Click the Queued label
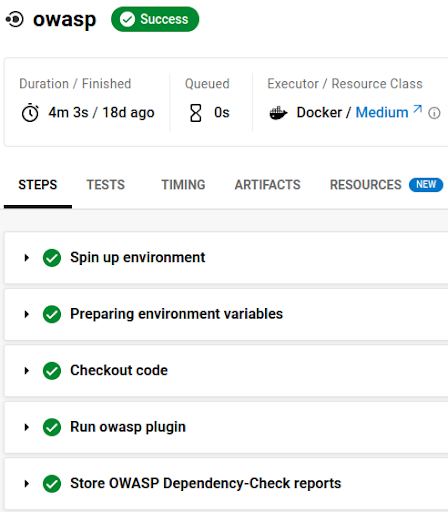The width and height of the screenshot is (448, 512). pyautogui.click(x=207, y=84)
